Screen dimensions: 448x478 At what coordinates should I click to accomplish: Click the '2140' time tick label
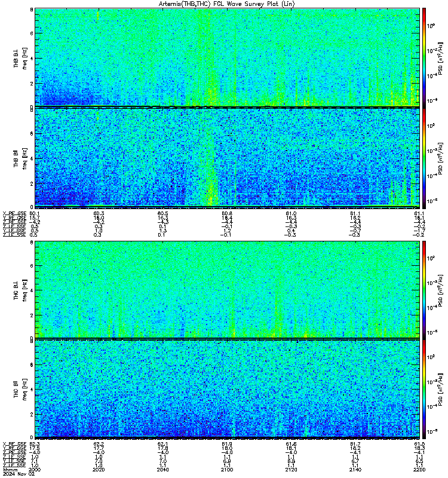pos(355,470)
